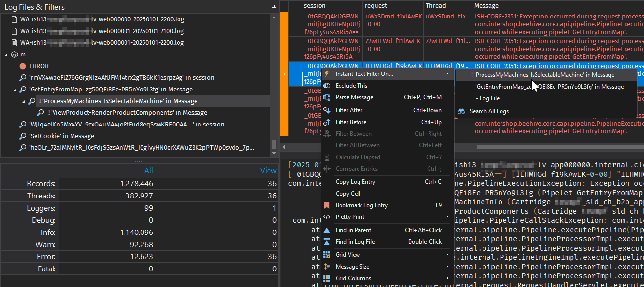Collapse the 'ProcessMyMachines-IsSelectableMachine' tree node
This screenshot has width=644, height=287.
[x=23, y=102]
